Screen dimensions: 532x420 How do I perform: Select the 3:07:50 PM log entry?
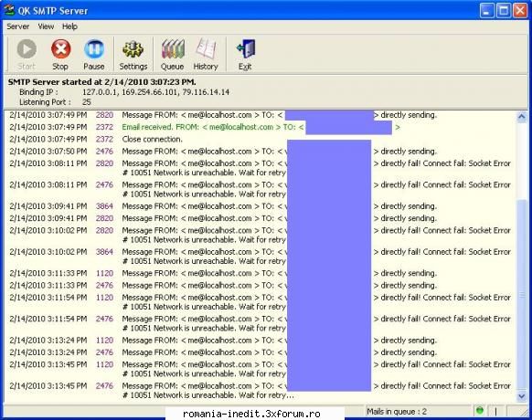[261, 152]
